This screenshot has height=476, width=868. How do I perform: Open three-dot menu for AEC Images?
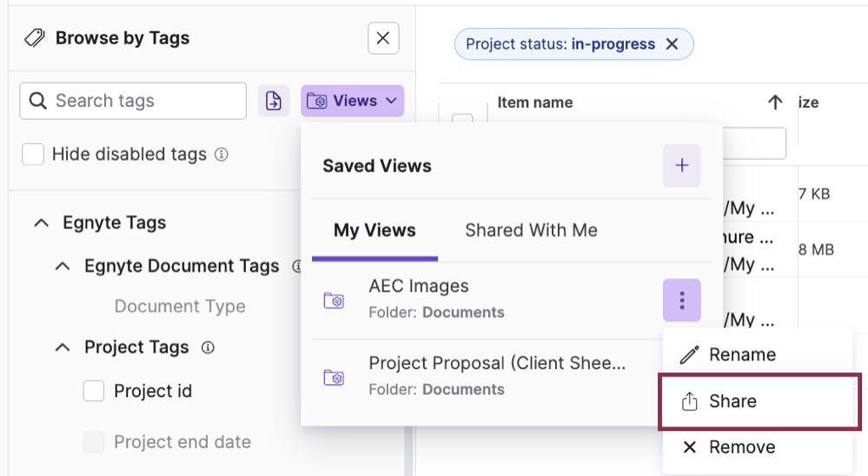click(682, 301)
